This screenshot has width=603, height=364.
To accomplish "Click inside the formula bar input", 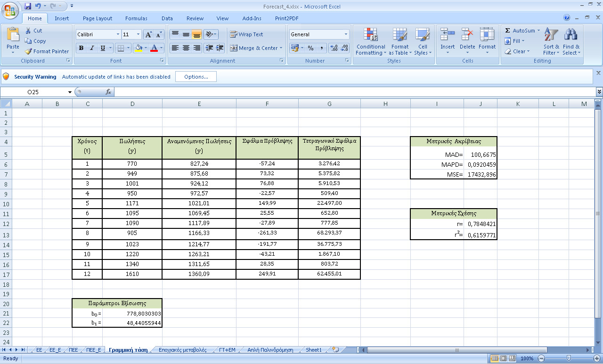I will (354, 92).
